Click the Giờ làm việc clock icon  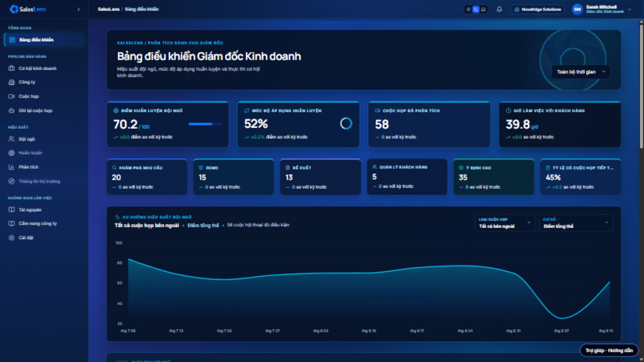pos(508,111)
